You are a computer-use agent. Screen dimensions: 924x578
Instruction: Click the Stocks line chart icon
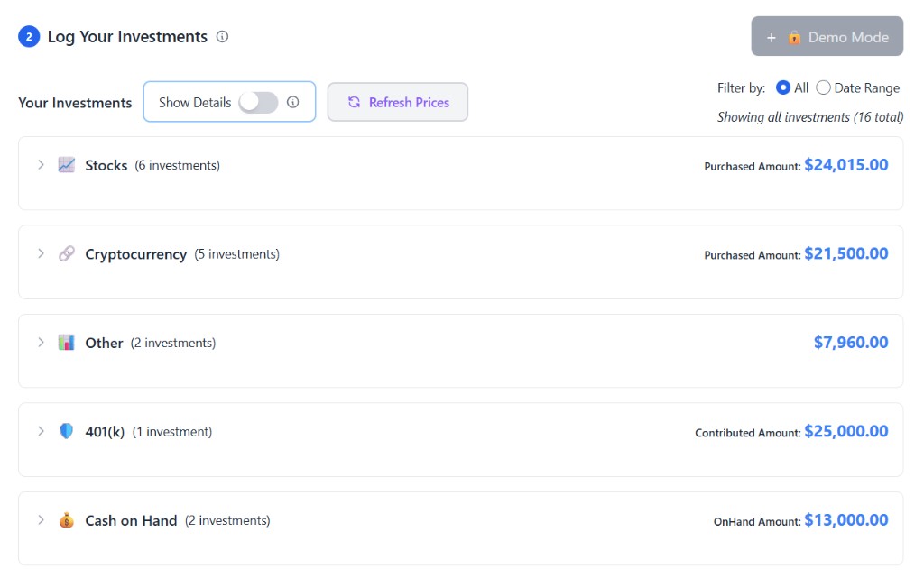click(66, 165)
